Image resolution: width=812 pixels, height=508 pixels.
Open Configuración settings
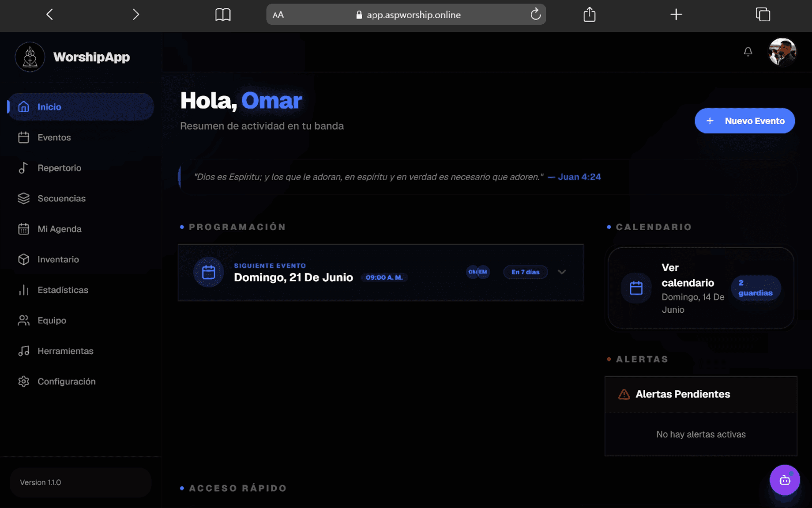81,381
